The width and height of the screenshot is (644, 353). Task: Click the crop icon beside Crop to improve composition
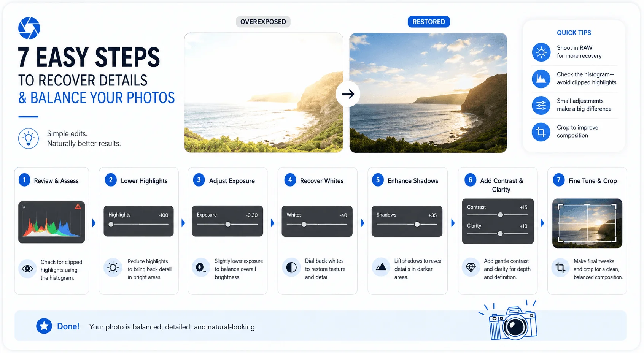(541, 132)
